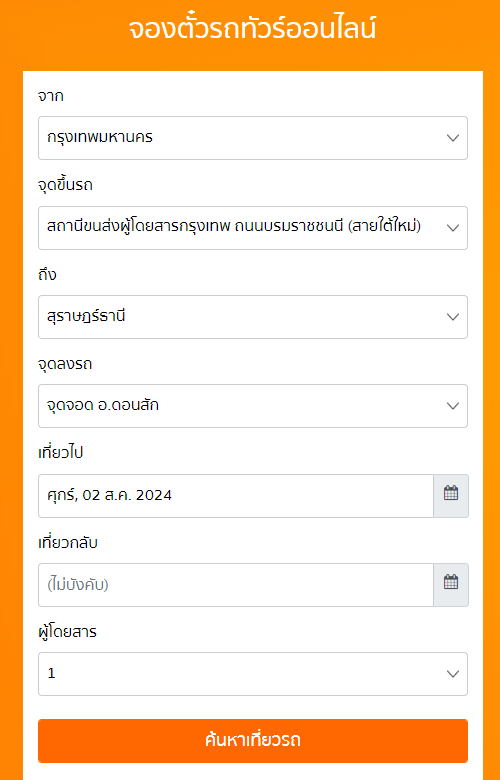
Task: Select the กรุงเทพมหานคร origin text
Action: click(x=100, y=137)
